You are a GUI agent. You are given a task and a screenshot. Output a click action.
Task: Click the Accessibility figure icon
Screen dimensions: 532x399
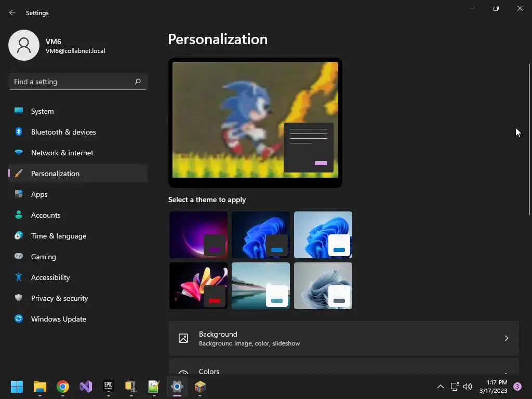(x=19, y=277)
